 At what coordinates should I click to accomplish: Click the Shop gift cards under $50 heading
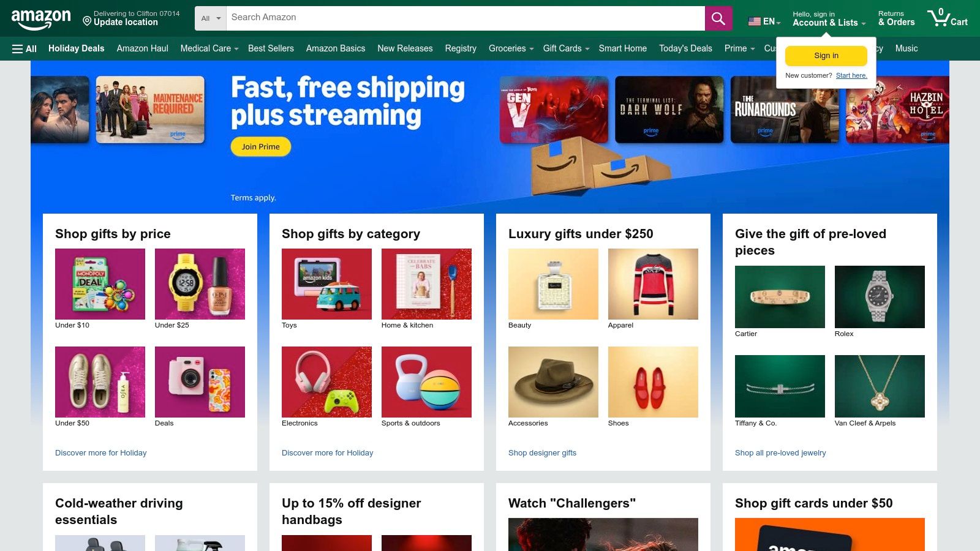(x=813, y=503)
